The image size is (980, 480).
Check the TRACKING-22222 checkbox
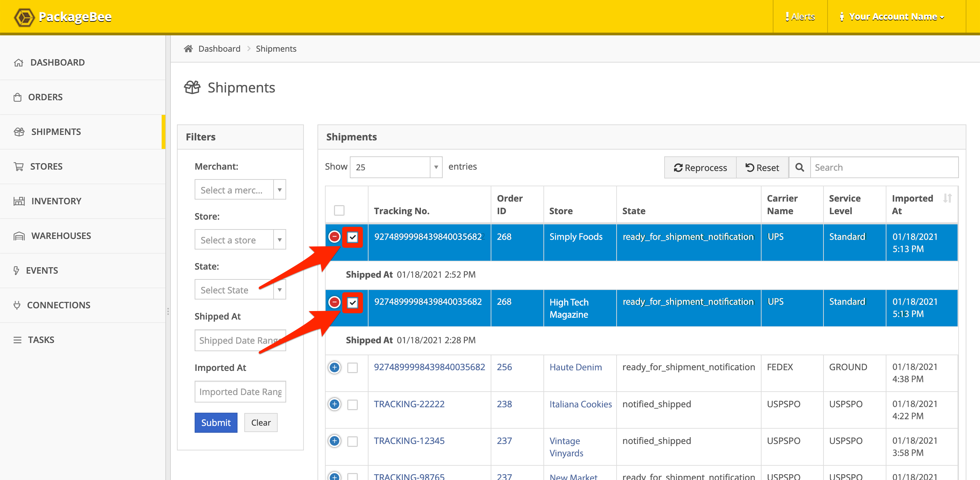coord(353,405)
